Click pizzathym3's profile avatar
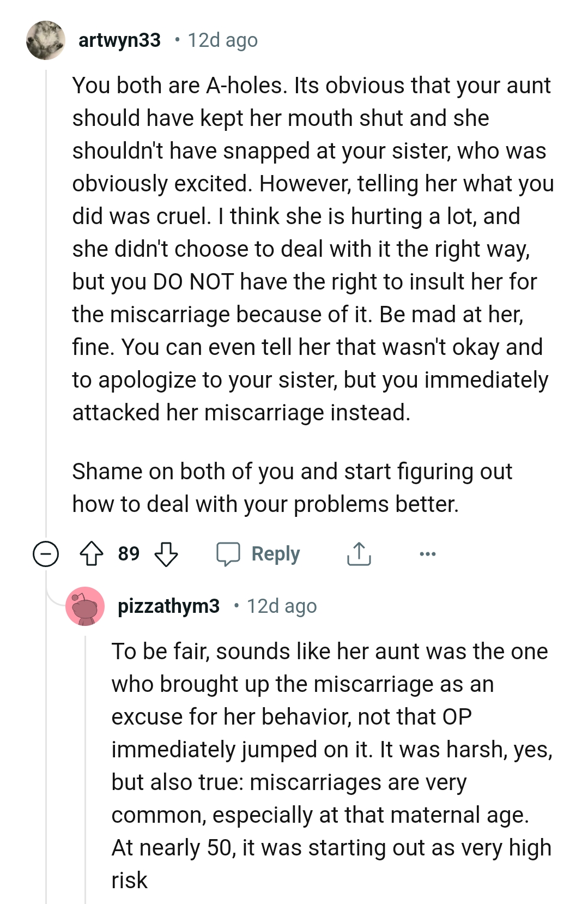Screen dimensions: 588x904 pos(84,606)
